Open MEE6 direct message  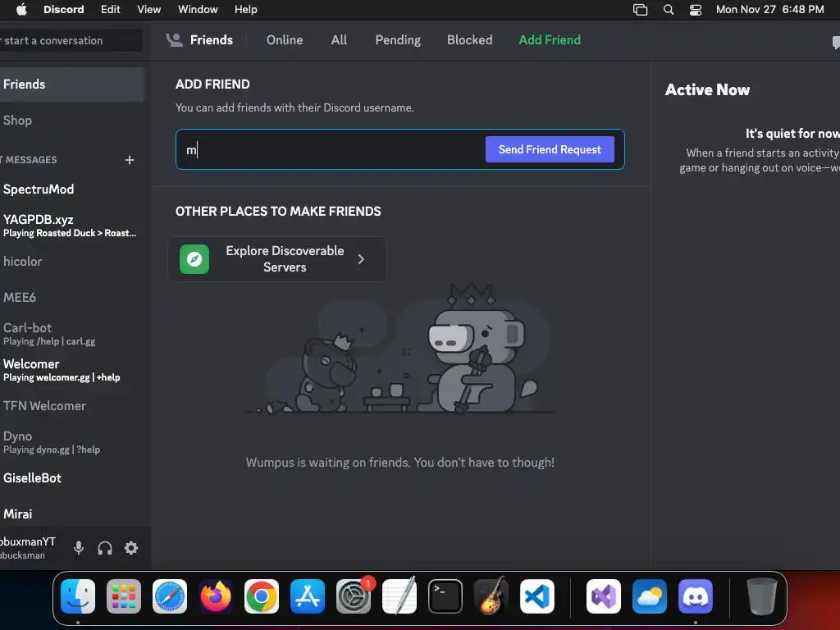[72, 297]
